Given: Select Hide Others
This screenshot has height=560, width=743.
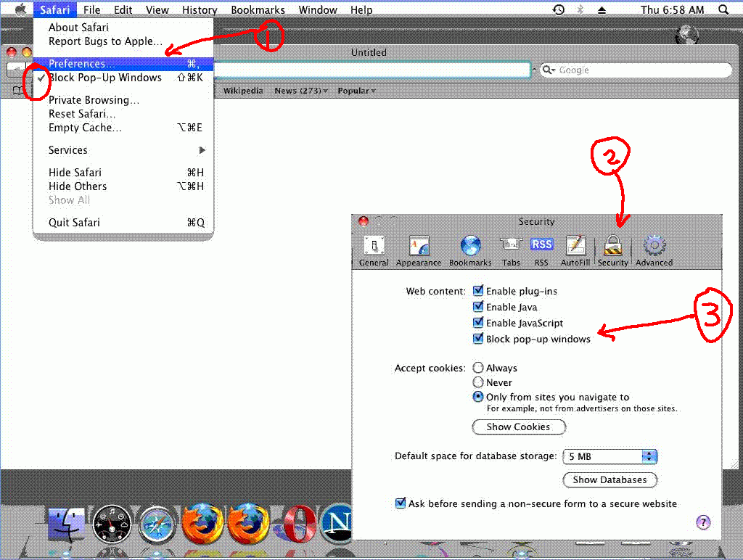Looking at the screenshot, I should tap(123, 186).
